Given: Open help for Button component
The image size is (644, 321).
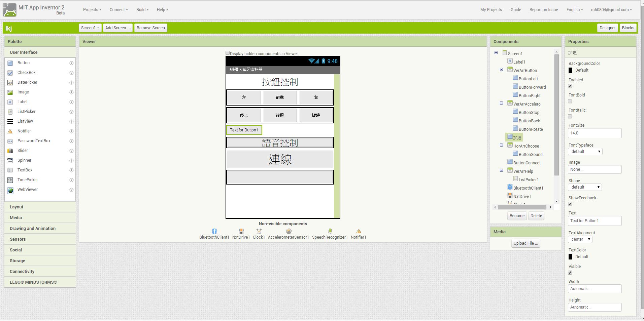Looking at the screenshot, I should click(x=71, y=63).
